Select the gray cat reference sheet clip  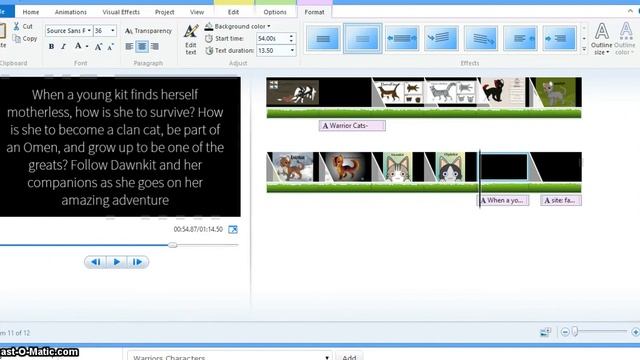pyautogui.click(x=451, y=92)
